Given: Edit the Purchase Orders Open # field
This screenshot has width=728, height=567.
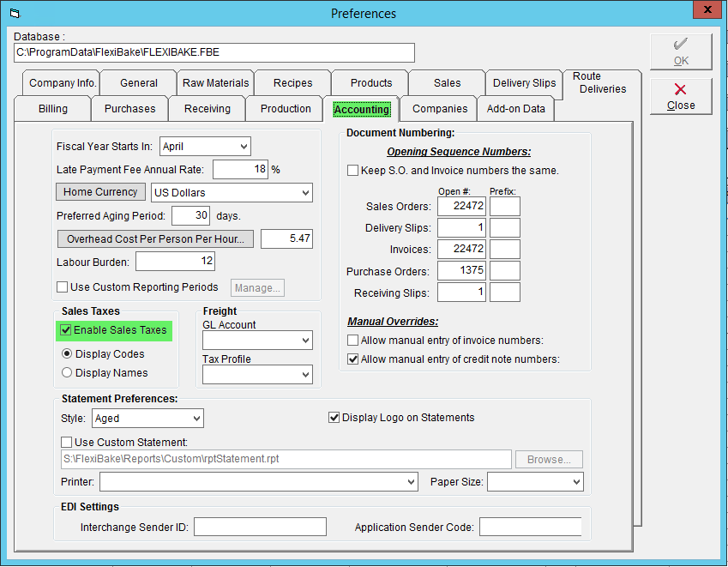Looking at the screenshot, I should (461, 271).
